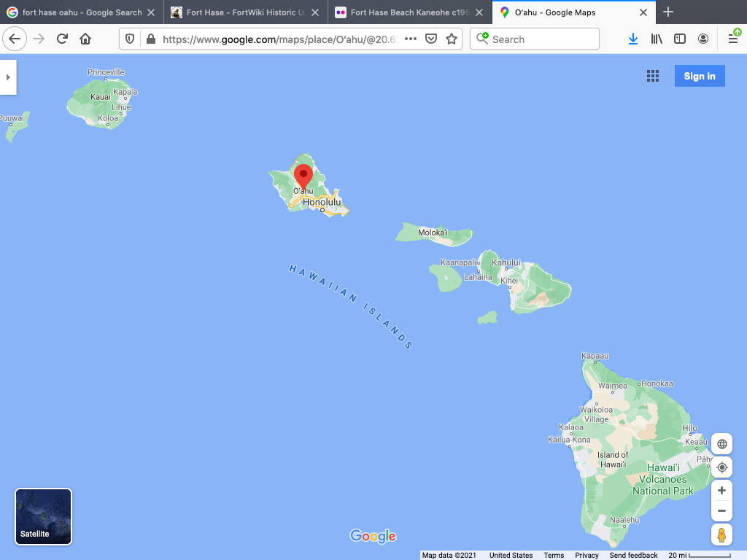The image size is (747, 560).
Task: Toggle the Firefox sidebar view
Action: (x=680, y=39)
